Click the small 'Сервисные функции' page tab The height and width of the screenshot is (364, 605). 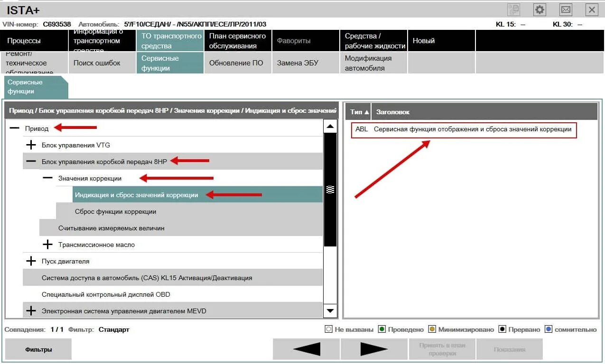click(x=36, y=87)
